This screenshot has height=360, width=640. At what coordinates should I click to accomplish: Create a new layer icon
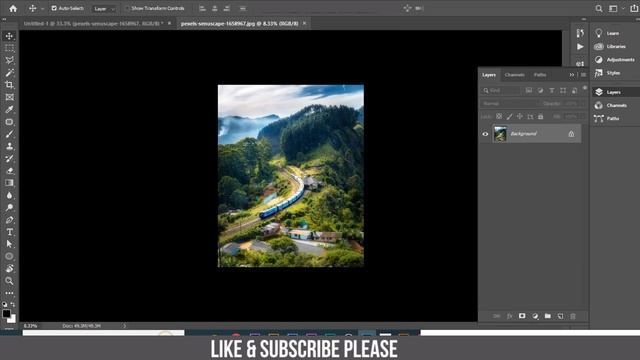560,316
